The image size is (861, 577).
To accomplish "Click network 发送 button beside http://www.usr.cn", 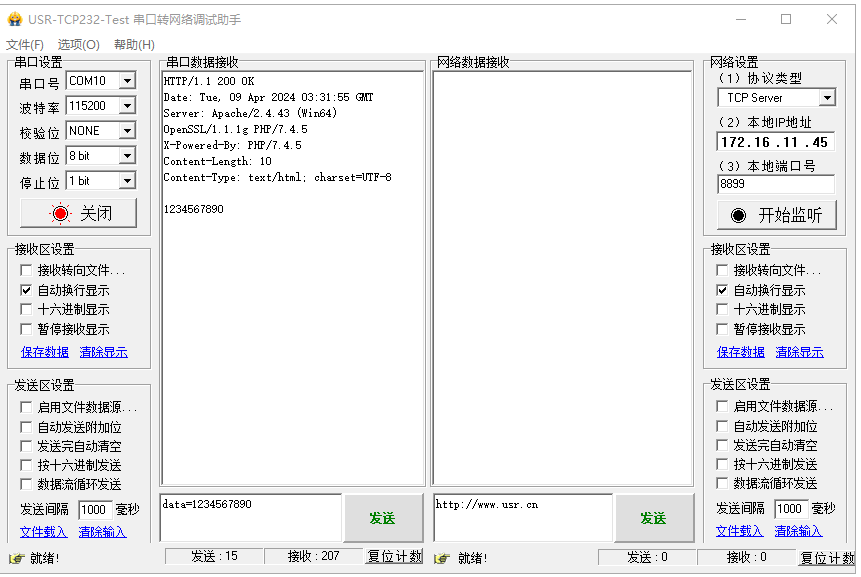I will pos(653,518).
